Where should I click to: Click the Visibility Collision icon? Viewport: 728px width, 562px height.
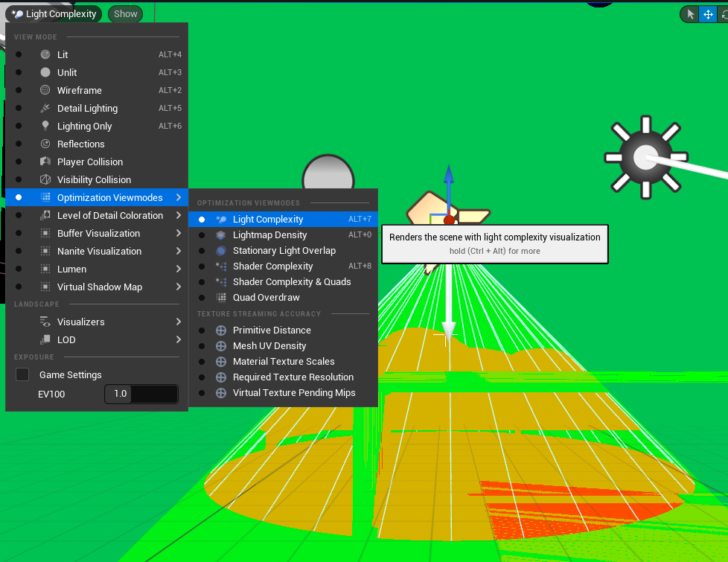(x=45, y=179)
